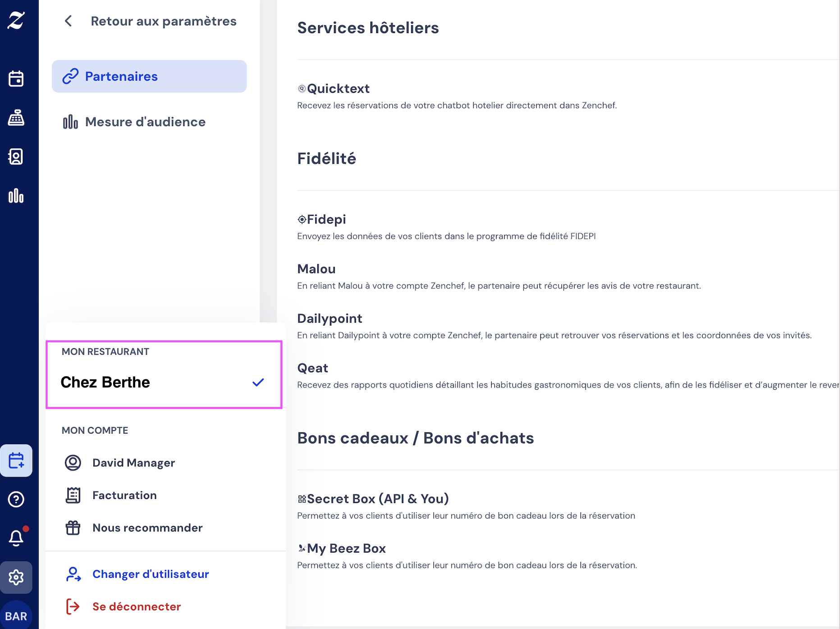Select the Partenaires menu item

click(x=149, y=76)
